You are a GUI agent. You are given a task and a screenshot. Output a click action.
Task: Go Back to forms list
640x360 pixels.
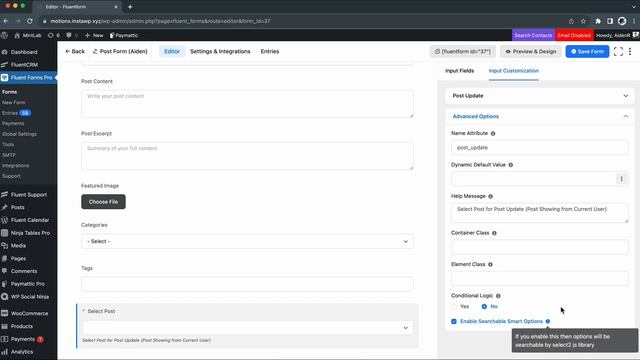(x=75, y=51)
